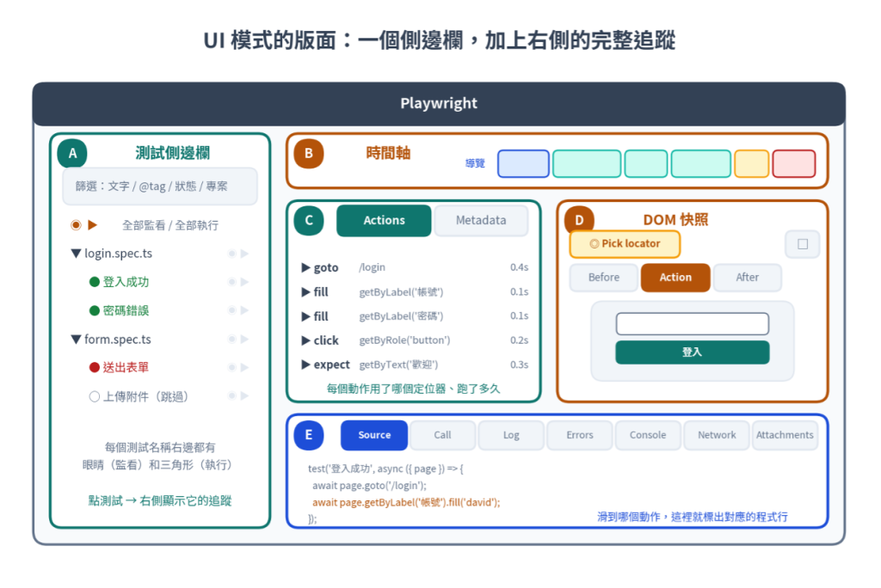881x588 pixels.
Task: Click the empty text field in snapshot
Action: (x=693, y=324)
